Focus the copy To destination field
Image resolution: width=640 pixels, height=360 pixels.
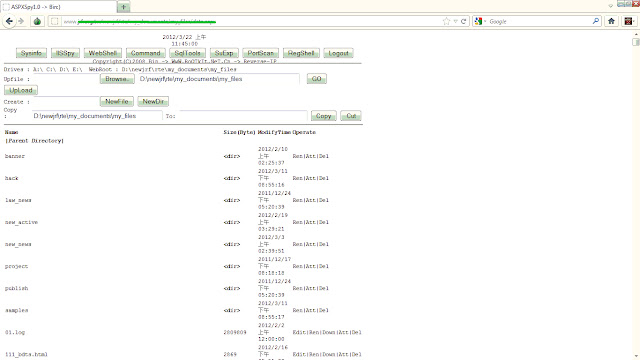click(243, 116)
